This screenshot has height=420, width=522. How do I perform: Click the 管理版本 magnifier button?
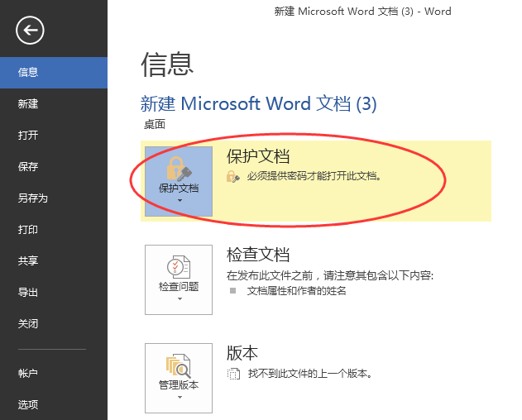tap(179, 378)
